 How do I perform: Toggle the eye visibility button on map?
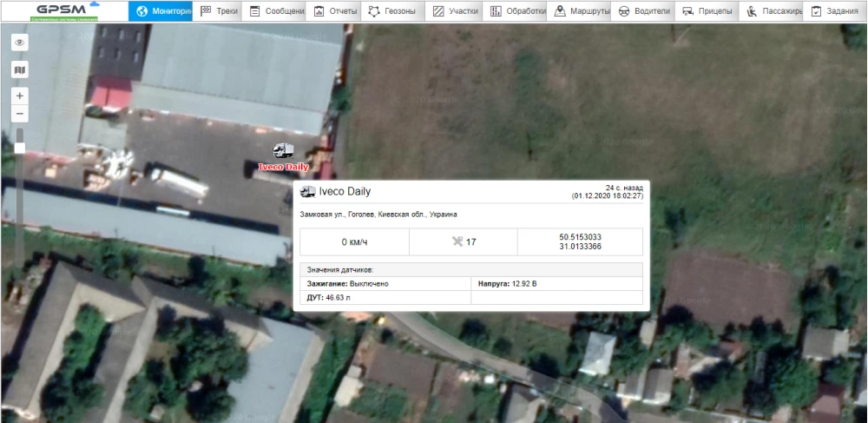(20, 43)
